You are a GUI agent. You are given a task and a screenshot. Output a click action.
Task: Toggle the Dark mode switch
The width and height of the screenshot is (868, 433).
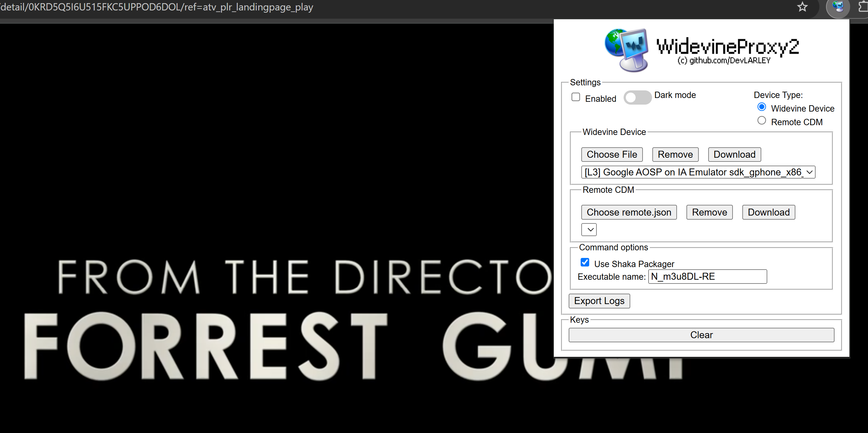point(637,97)
